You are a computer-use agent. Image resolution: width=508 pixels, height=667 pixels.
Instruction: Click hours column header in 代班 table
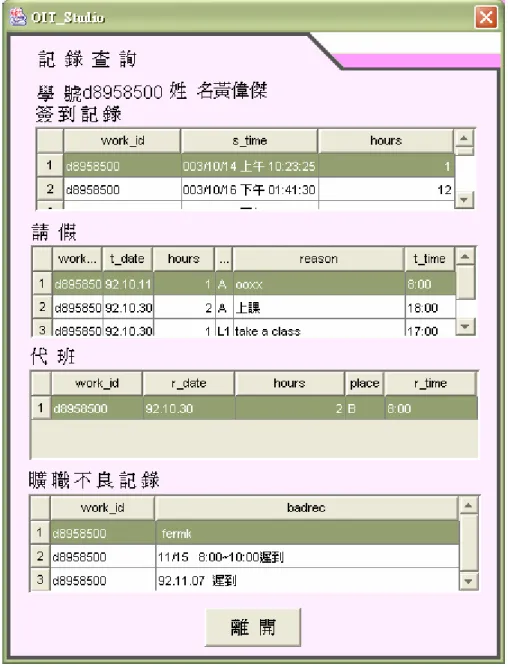point(289,383)
